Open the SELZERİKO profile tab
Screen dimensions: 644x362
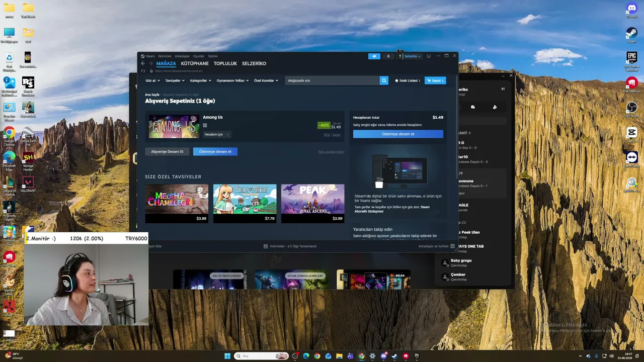point(254,64)
